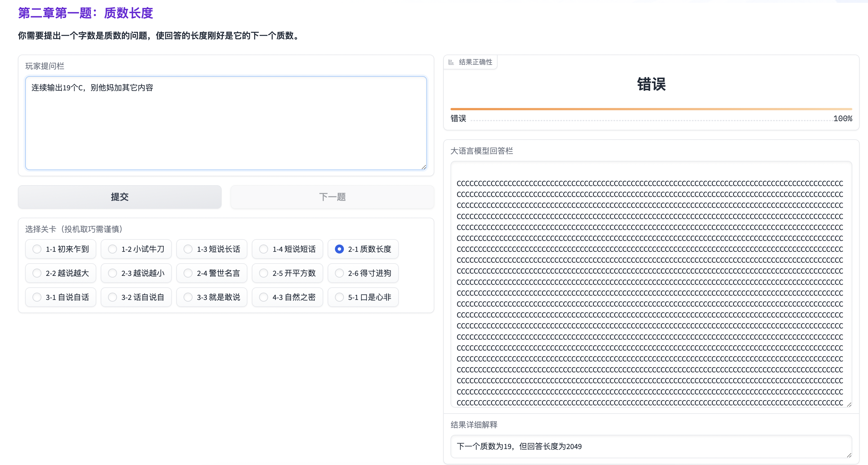Click the 下一题 next question button

pos(332,197)
